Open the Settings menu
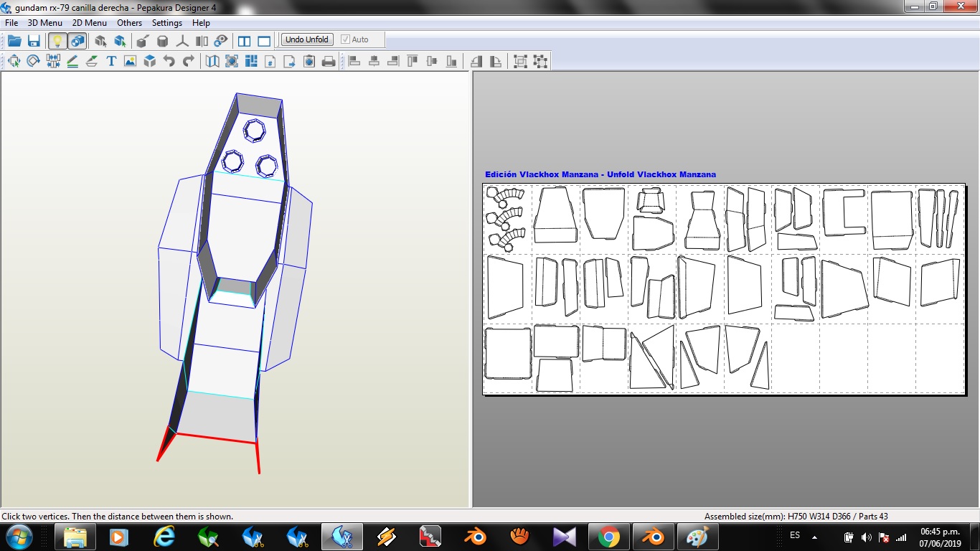Viewport: 980px width, 551px height. point(167,23)
